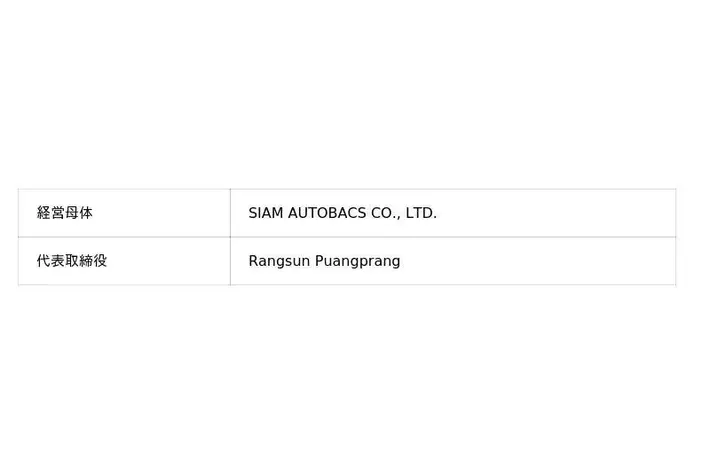Click the LTD. text
Viewport: 710px width, 474px height.
[x=421, y=213]
